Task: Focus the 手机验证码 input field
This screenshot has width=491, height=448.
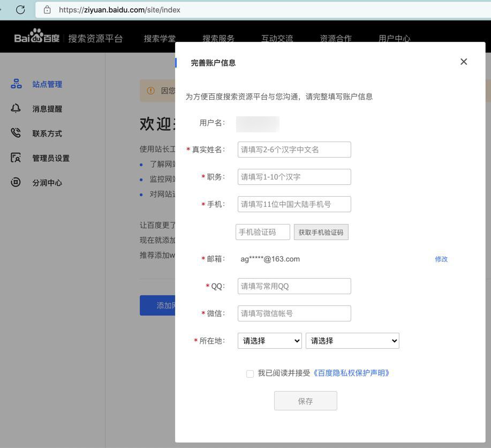Action: [x=263, y=232]
